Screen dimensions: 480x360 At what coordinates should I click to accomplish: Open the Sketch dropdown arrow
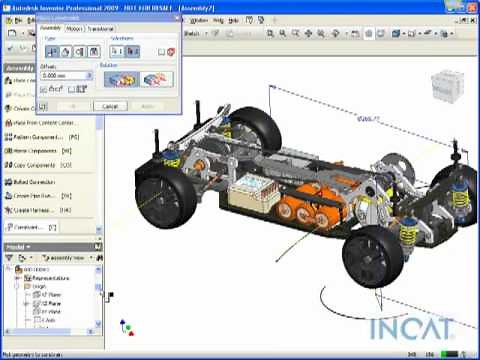pyautogui.click(x=206, y=34)
